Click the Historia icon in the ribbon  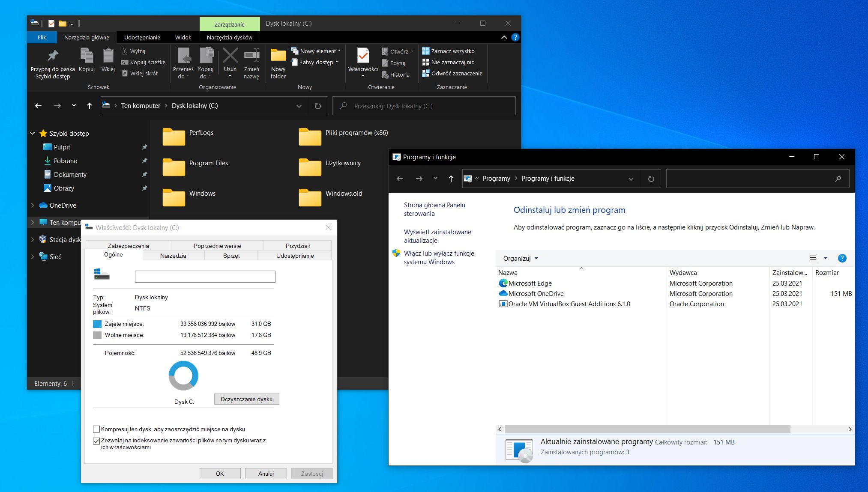[386, 75]
